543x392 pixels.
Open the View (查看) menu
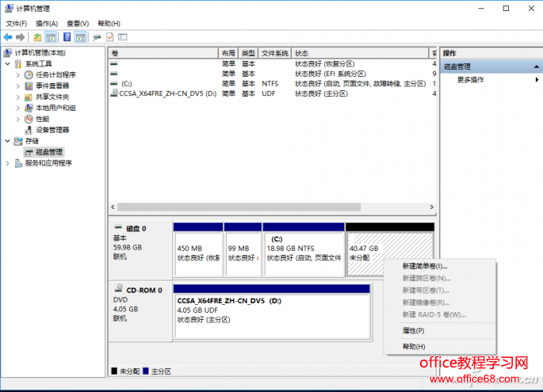tap(78, 24)
